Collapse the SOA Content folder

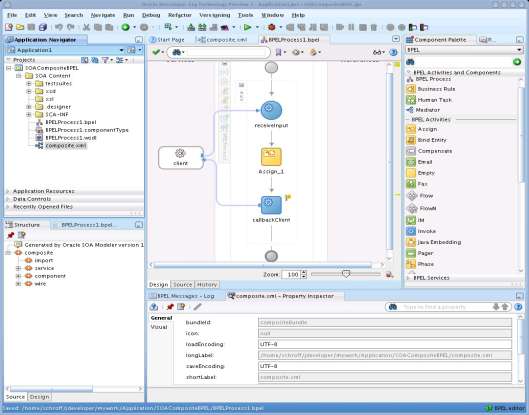click(x=19, y=76)
